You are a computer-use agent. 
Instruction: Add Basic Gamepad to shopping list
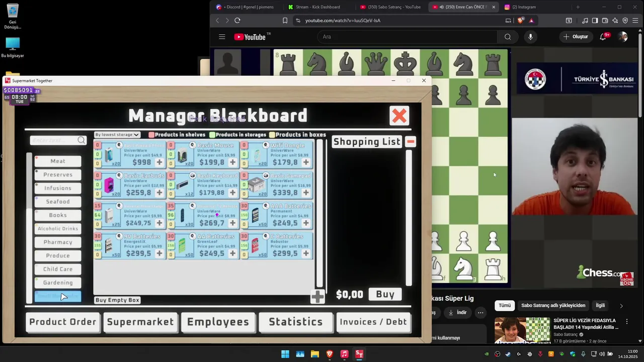tap(305, 193)
